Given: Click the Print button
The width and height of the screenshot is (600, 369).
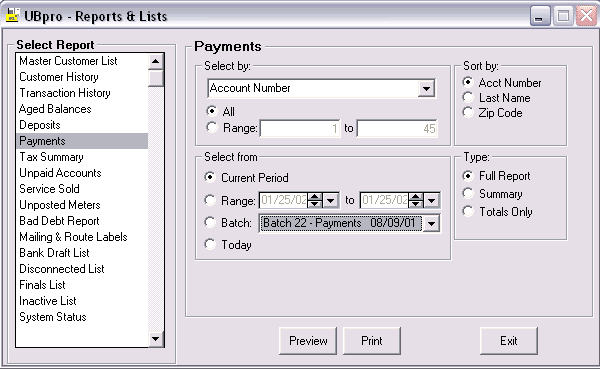Looking at the screenshot, I should coord(372,341).
